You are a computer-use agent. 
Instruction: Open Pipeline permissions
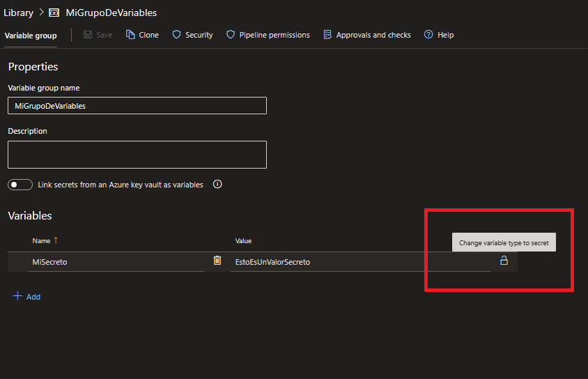(268, 35)
